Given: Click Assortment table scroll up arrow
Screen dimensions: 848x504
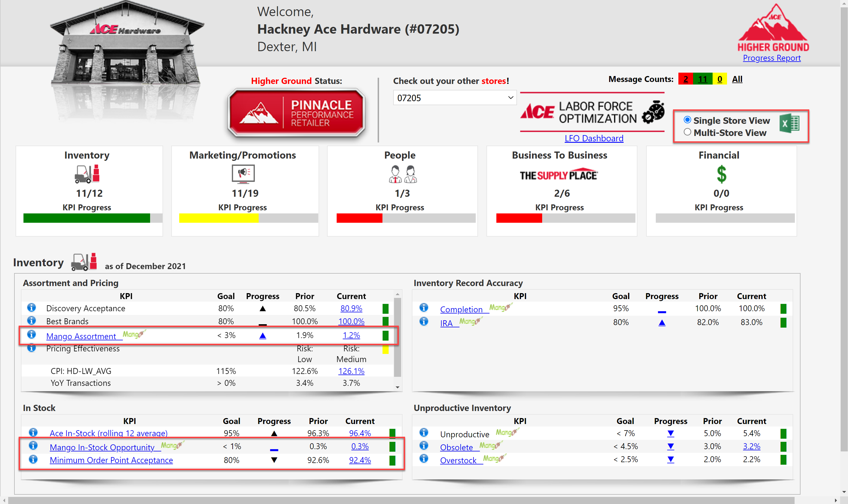Looking at the screenshot, I should (397, 294).
